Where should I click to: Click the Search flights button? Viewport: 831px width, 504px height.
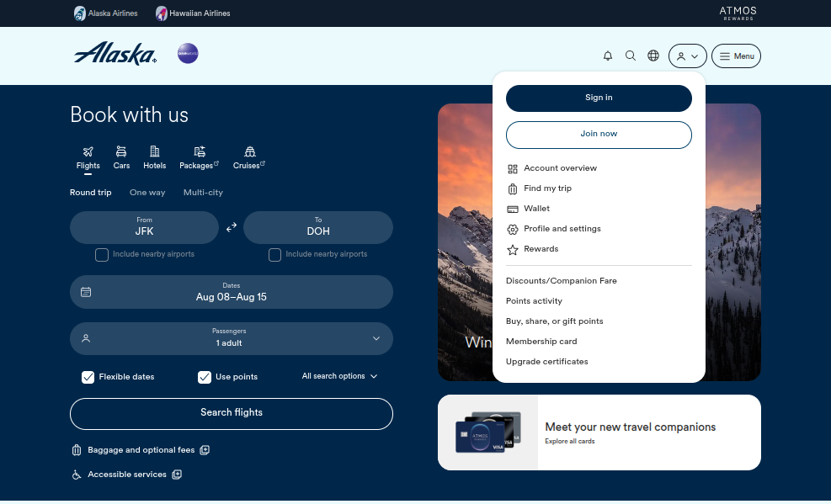[232, 413]
